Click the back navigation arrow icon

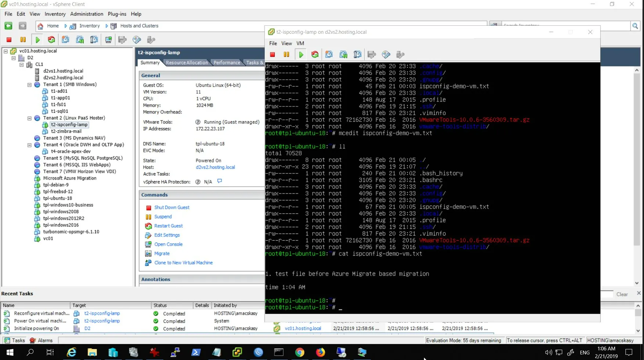pyautogui.click(x=8, y=26)
